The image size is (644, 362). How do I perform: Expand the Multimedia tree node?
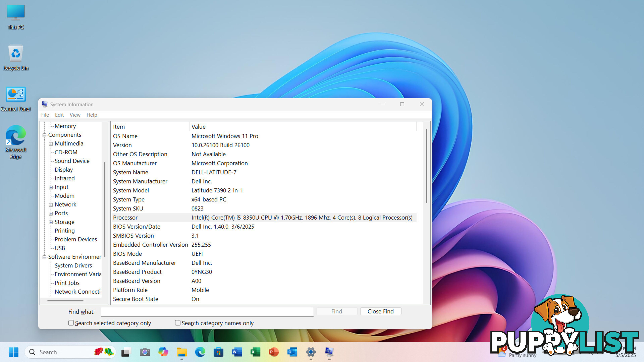pos(51,144)
